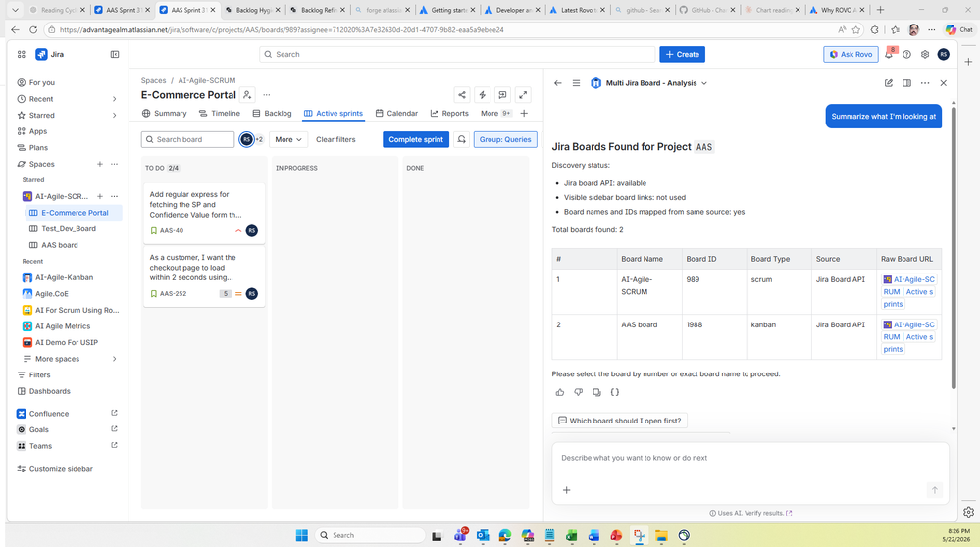Open the More 9+ tabs dropdown
Viewport: 980px width, 547px height.
click(x=495, y=114)
